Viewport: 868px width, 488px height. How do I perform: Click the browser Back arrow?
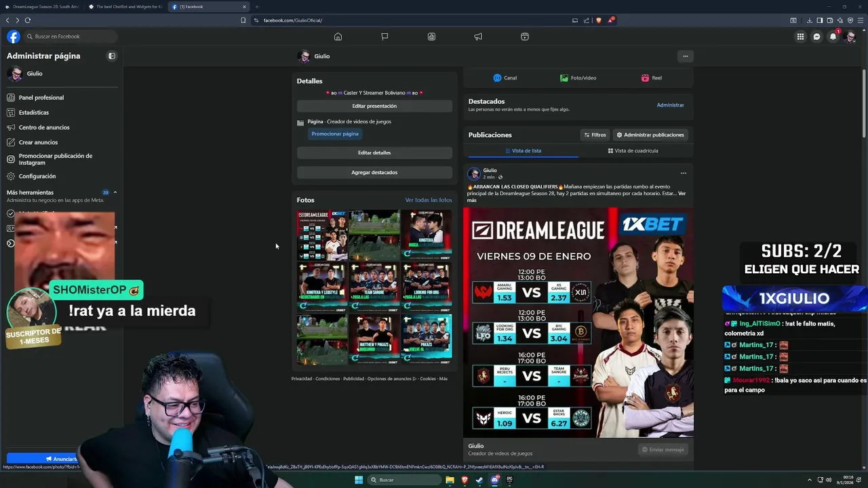click(7, 20)
